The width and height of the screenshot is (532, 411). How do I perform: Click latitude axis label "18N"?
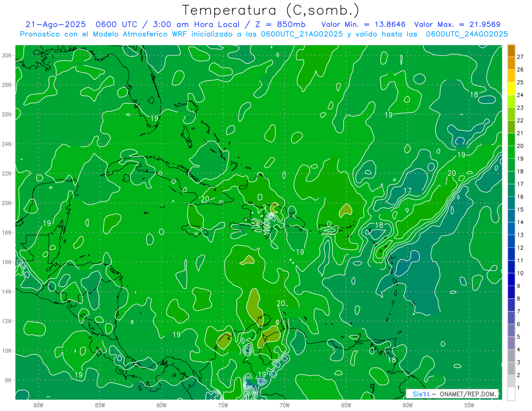[7, 232]
